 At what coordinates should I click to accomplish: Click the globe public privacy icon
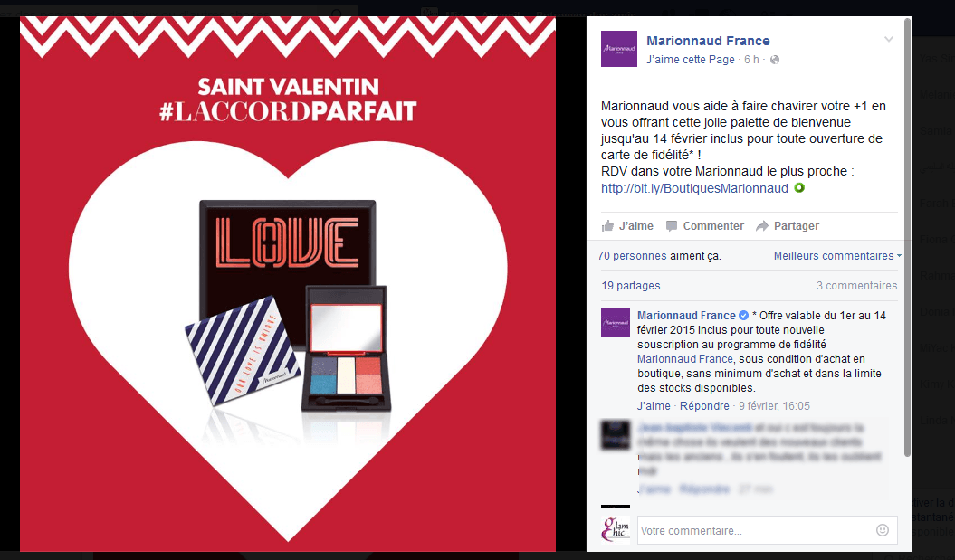tap(775, 60)
